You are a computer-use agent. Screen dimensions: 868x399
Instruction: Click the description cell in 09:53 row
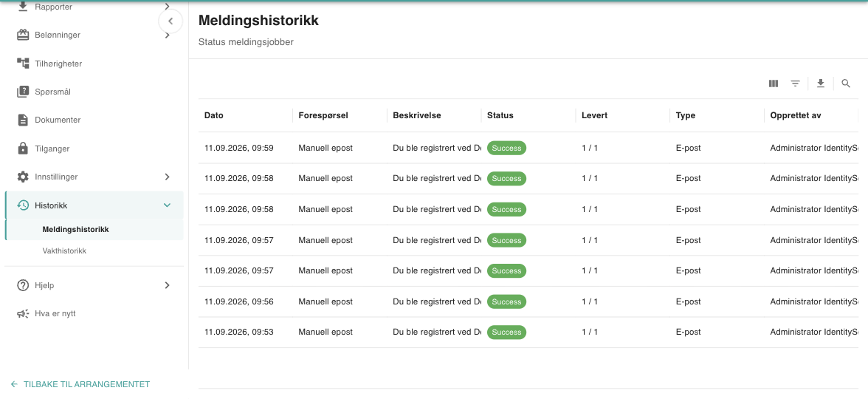point(437,332)
